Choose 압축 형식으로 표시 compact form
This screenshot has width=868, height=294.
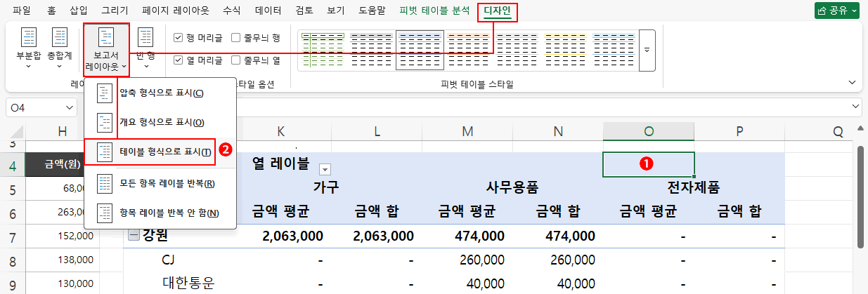coord(160,93)
